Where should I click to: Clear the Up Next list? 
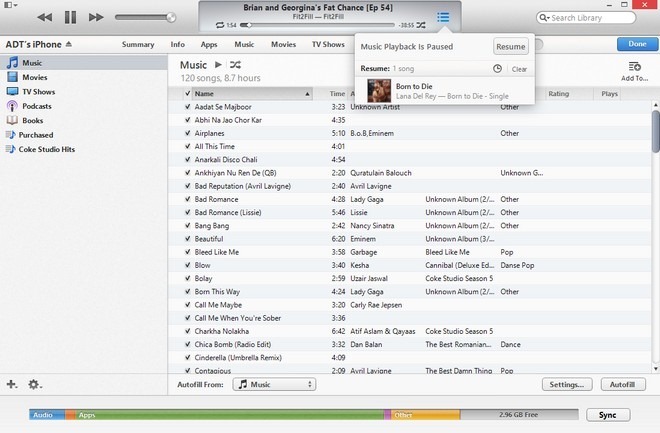519,69
